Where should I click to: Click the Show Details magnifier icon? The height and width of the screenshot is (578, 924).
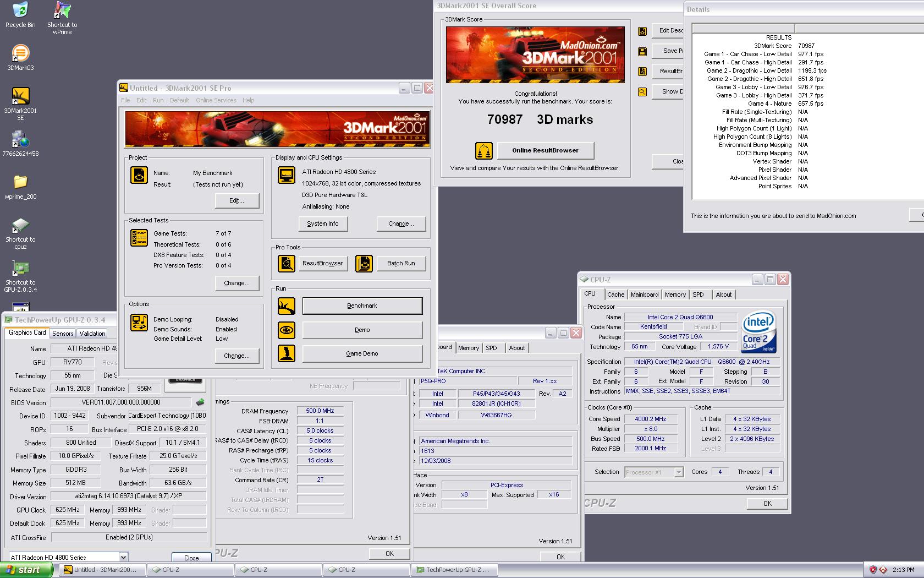[642, 92]
